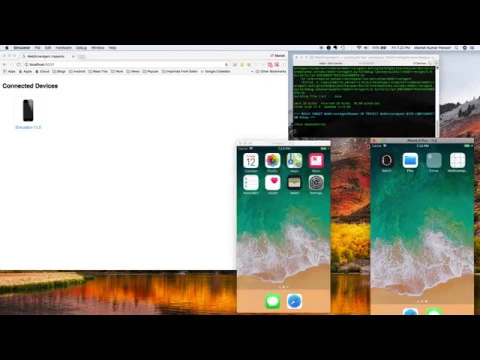This screenshot has height=360, width=480.
Task: Open the WebDriverAgent app in right simulator
Action: tap(457, 160)
